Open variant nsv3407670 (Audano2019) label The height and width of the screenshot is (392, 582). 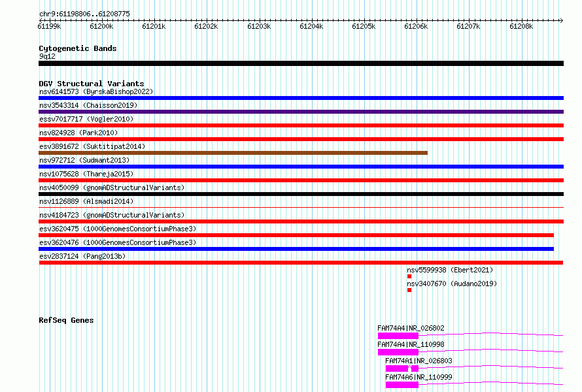point(452,284)
